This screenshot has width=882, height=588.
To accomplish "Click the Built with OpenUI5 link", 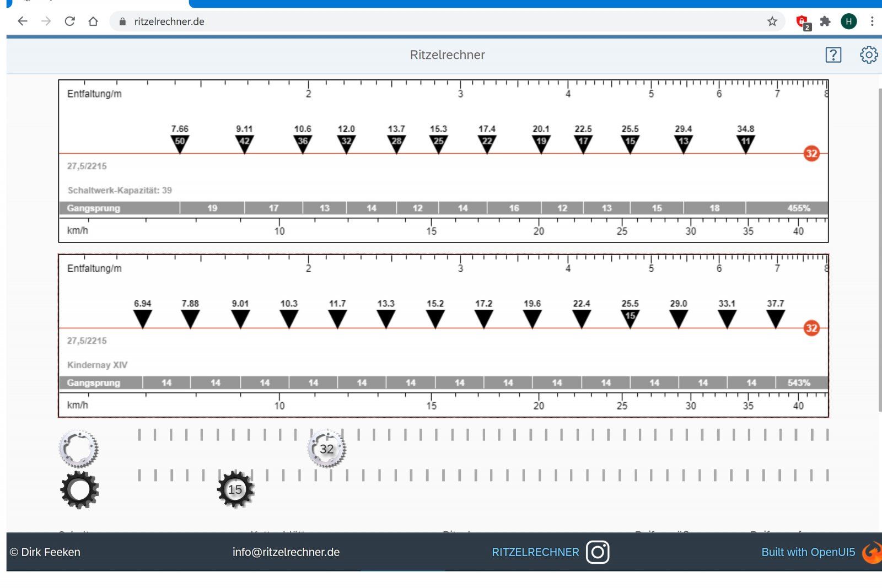I will coord(808,552).
